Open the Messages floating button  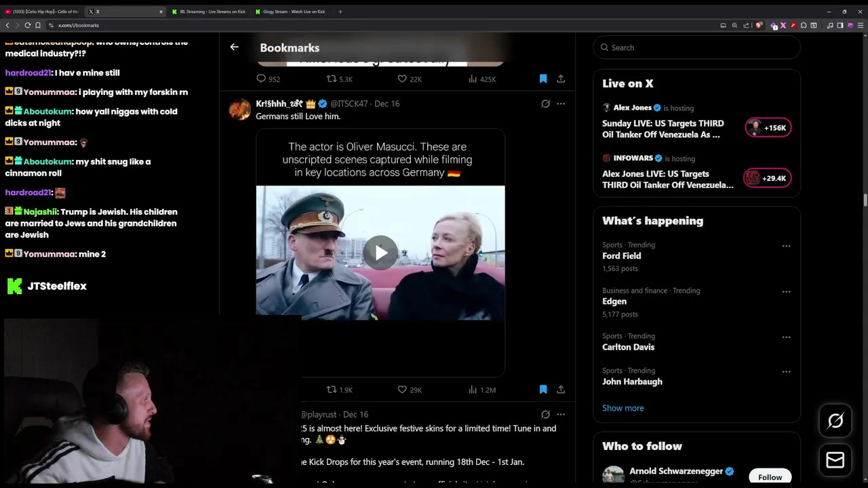(x=835, y=460)
